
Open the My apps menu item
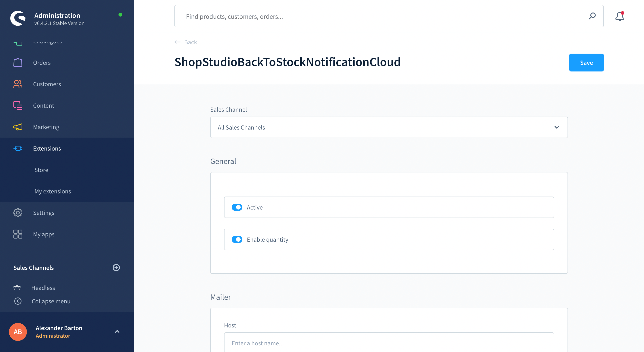click(44, 234)
